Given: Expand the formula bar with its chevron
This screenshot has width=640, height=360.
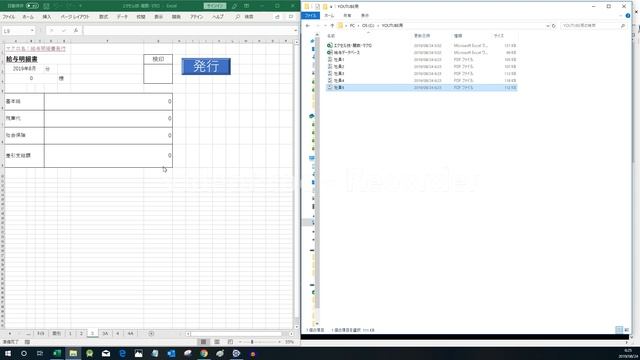Looking at the screenshot, I should coord(296,31).
